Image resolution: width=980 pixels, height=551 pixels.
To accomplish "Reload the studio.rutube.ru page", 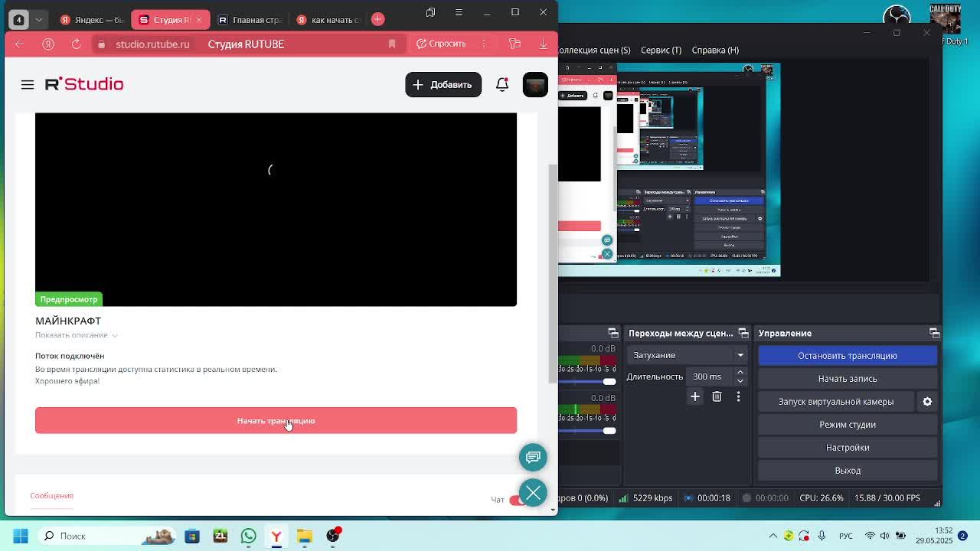I will coord(77,44).
